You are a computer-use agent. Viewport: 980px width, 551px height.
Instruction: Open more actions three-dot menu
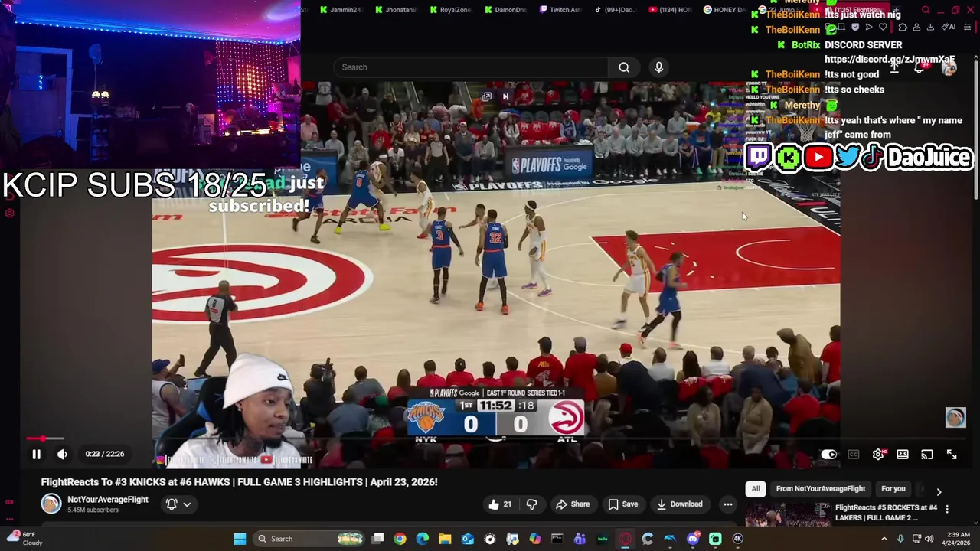pyautogui.click(x=728, y=504)
